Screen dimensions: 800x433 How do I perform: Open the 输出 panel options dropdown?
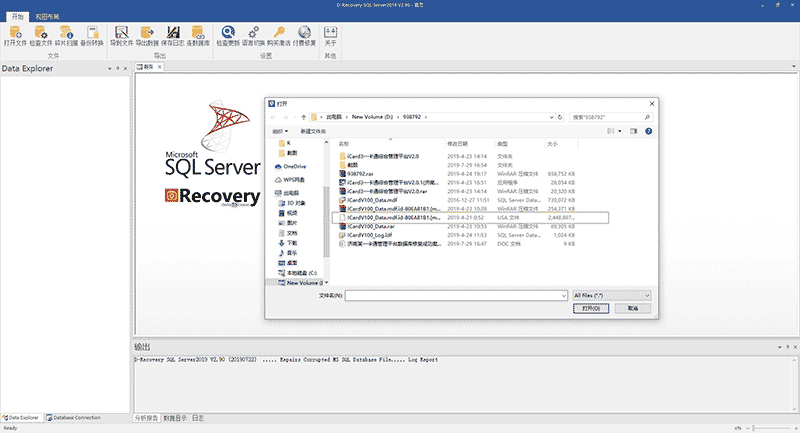(780, 347)
